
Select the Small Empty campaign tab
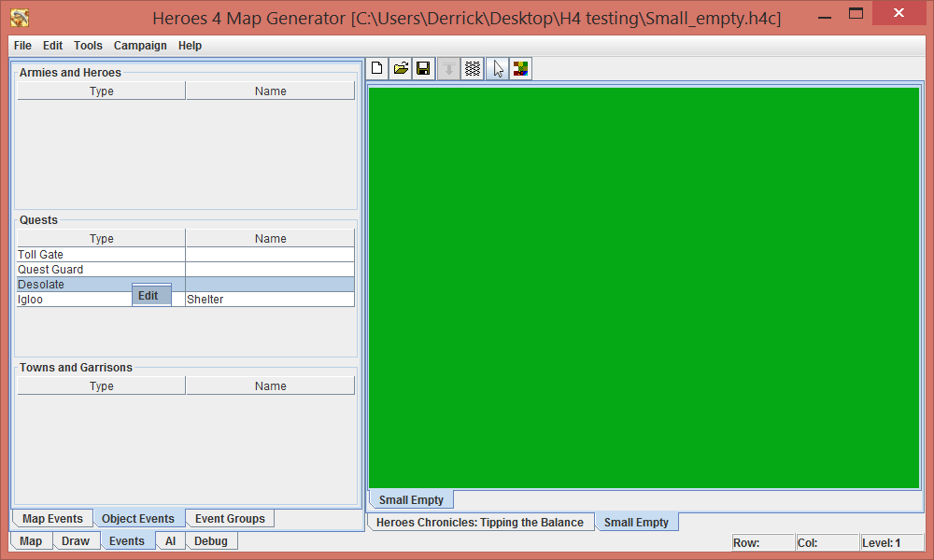pos(636,522)
